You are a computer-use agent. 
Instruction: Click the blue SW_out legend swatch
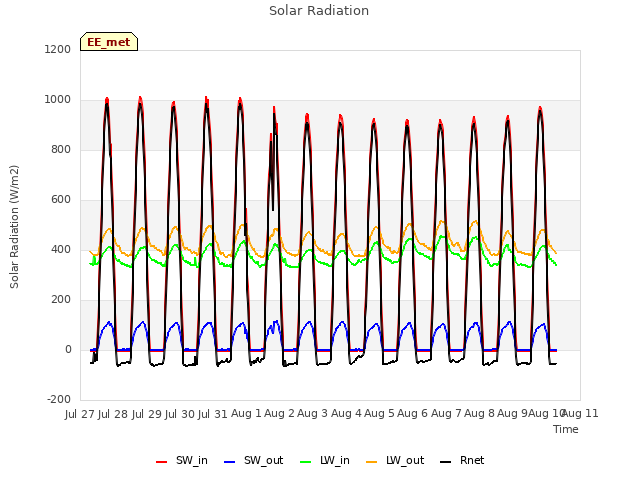(230, 462)
